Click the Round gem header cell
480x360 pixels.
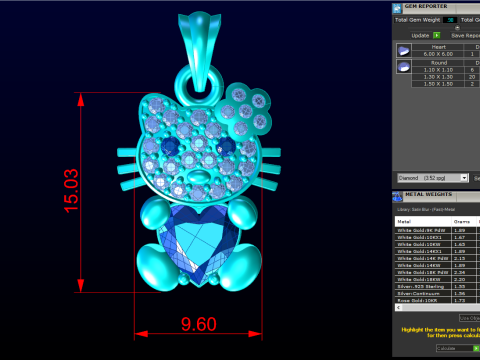[x=438, y=63]
